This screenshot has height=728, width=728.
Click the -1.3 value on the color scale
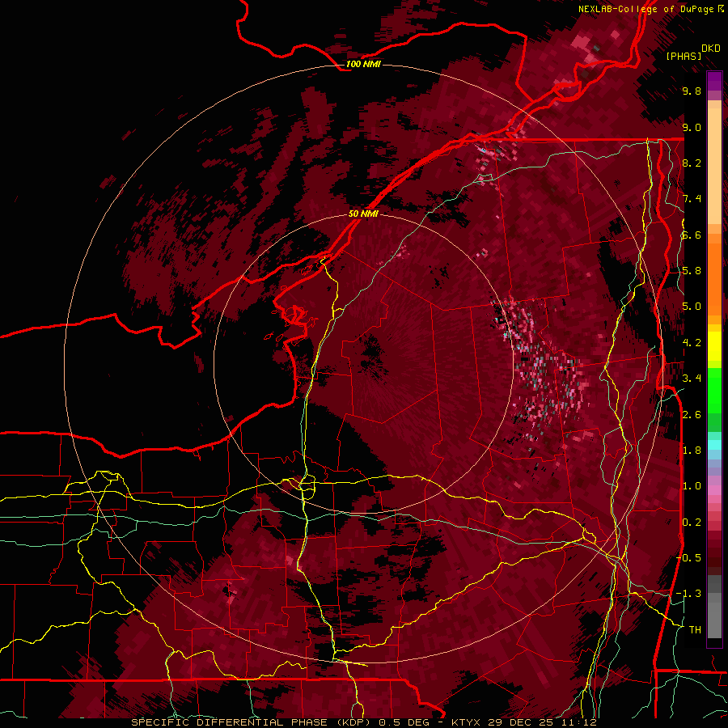click(689, 594)
